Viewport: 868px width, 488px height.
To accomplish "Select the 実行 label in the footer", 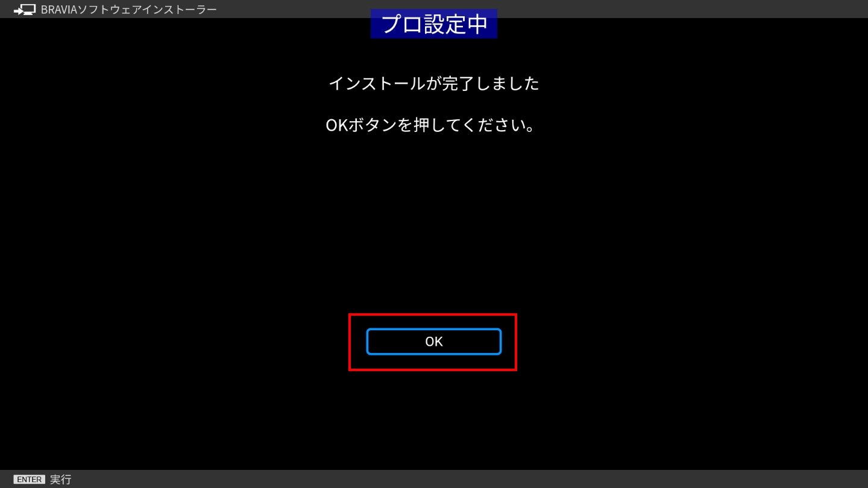I will [61, 480].
